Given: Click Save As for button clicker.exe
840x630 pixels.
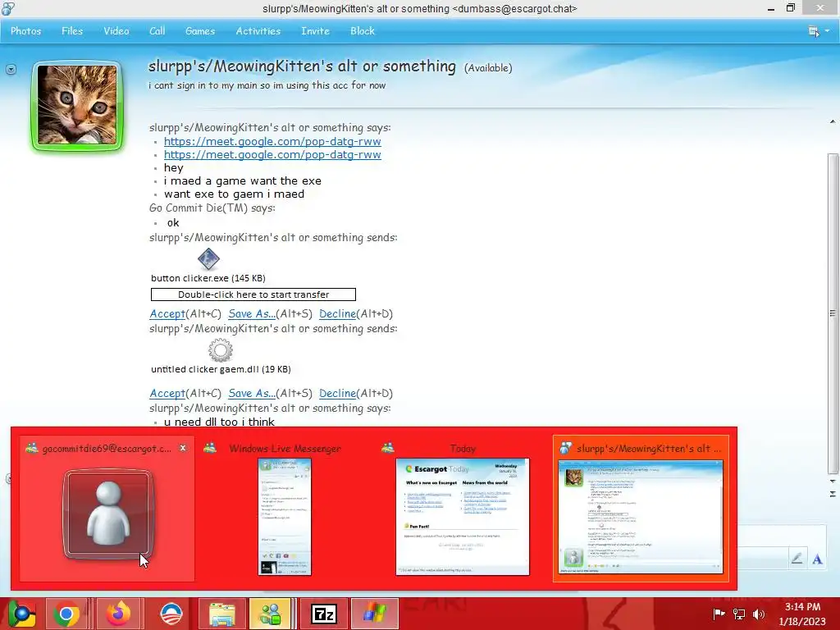Looking at the screenshot, I should pyautogui.click(x=252, y=314).
